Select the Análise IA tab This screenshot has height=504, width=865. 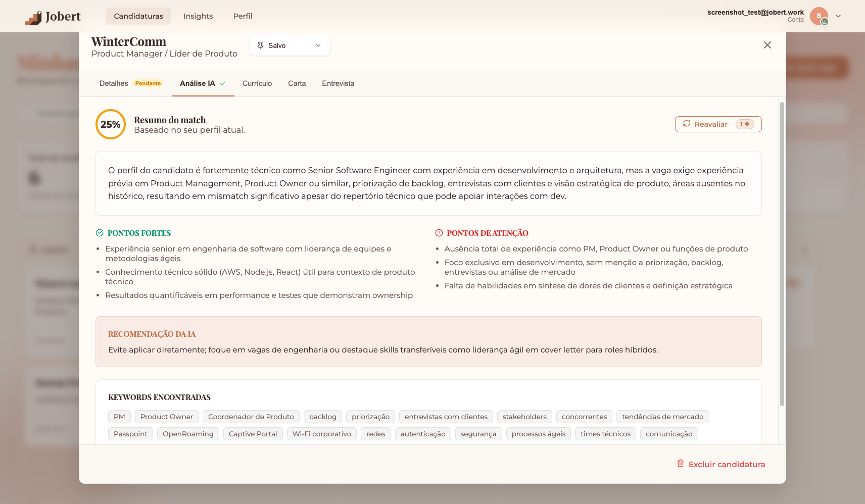[x=203, y=83]
